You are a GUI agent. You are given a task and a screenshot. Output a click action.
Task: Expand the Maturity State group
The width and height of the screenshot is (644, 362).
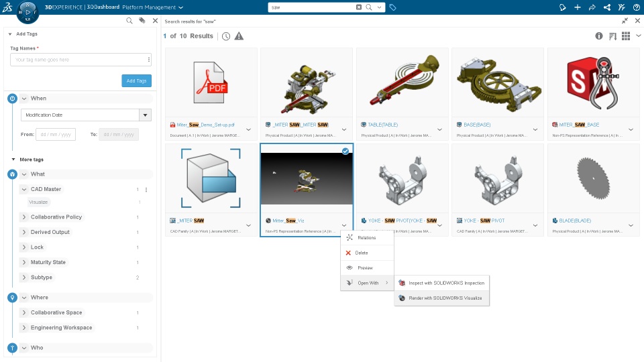24,262
